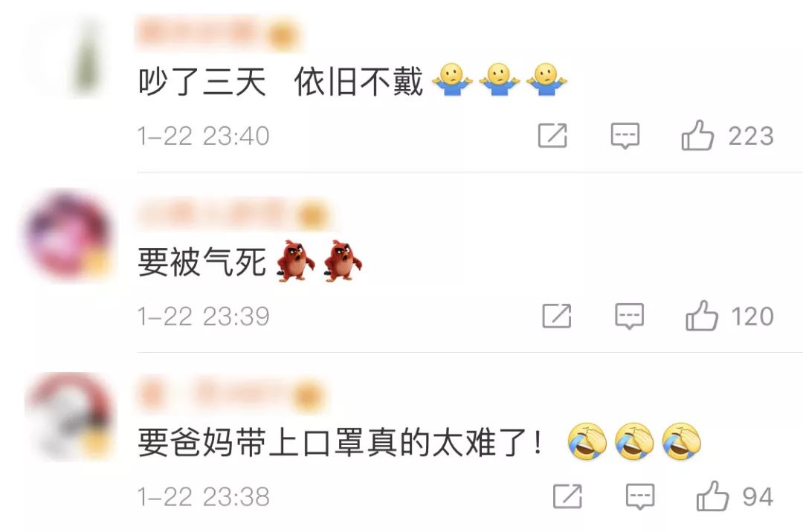Reply to the comment posted at 23:38
This screenshot has height=532, width=803.
pyautogui.click(x=640, y=496)
